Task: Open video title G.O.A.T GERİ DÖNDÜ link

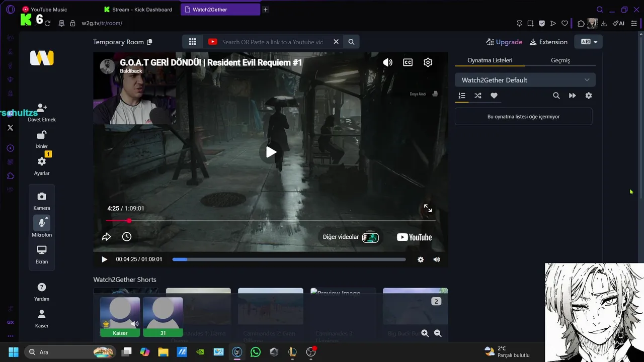Action: (x=211, y=62)
